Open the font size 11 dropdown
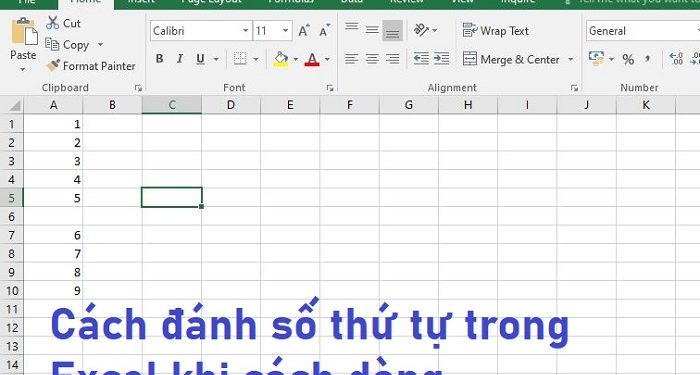 pyautogui.click(x=285, y=31)
